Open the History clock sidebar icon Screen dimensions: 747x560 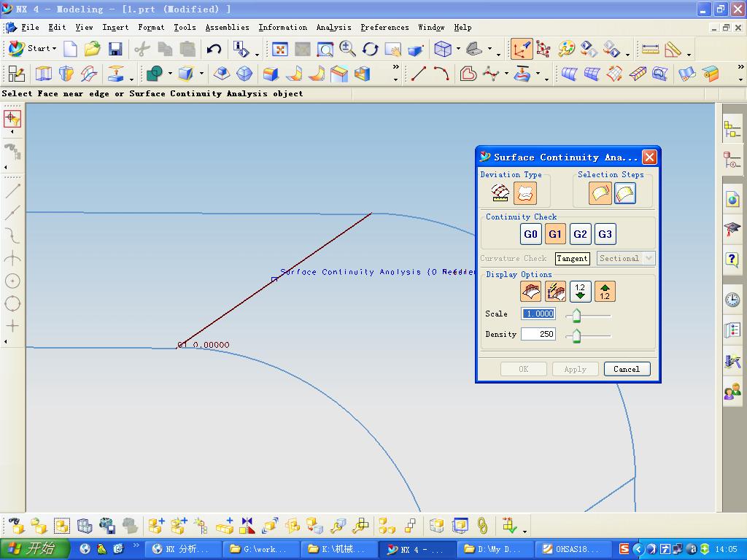(x=732, y=299)
